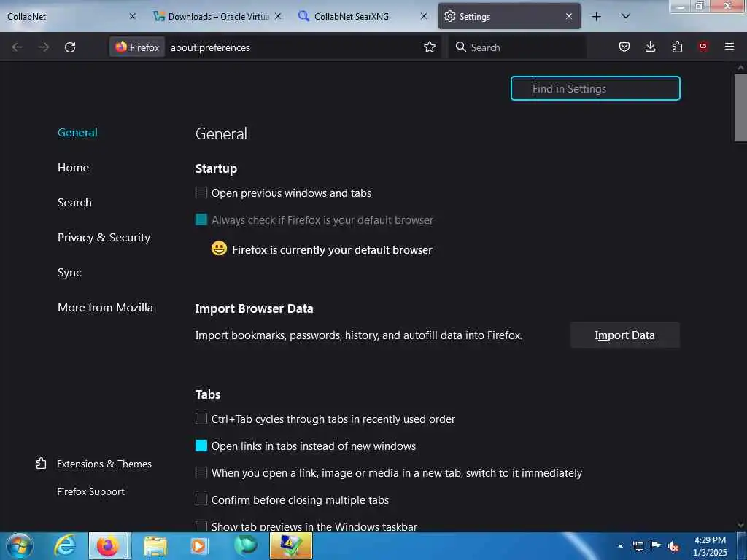747x560 pixels.
Task: Open More from Mozilla section
Action: (105, 307)
